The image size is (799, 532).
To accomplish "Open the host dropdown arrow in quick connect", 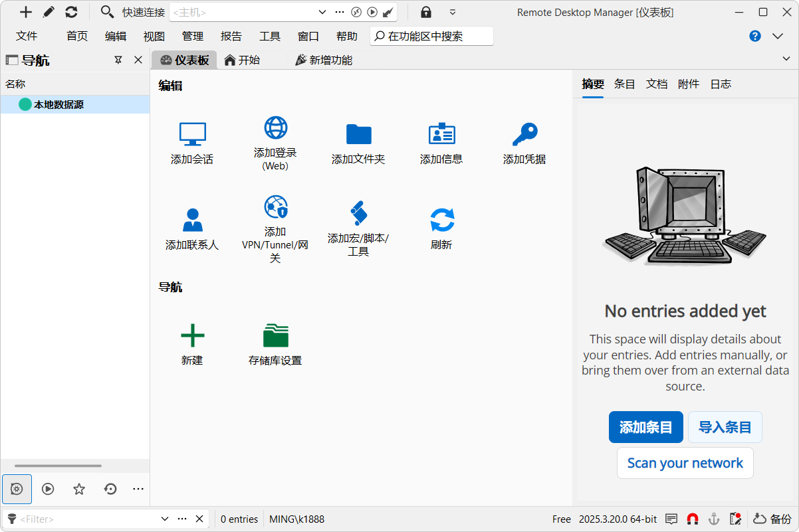I will [x=322, y=12].
